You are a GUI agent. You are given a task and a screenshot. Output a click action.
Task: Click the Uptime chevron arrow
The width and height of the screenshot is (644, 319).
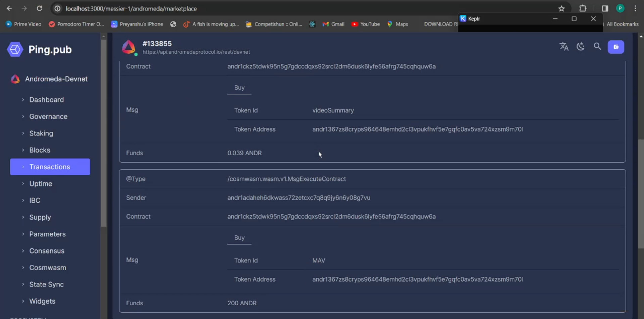23,183
